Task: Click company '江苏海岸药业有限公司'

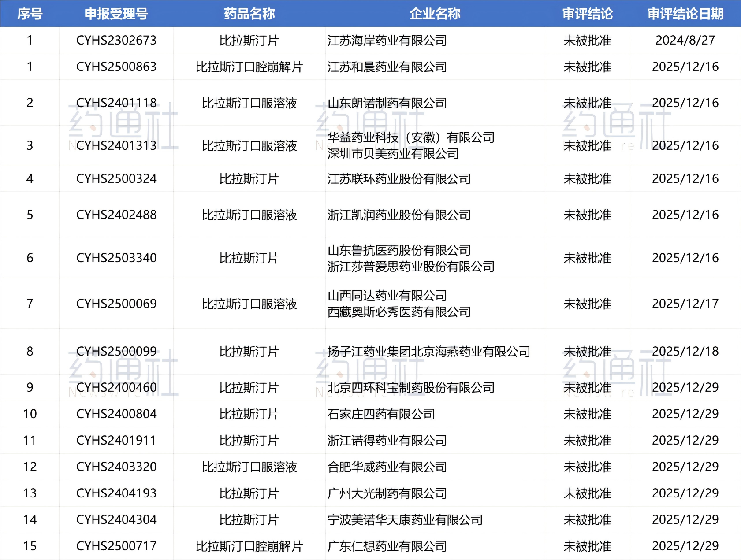Action: 387,41
